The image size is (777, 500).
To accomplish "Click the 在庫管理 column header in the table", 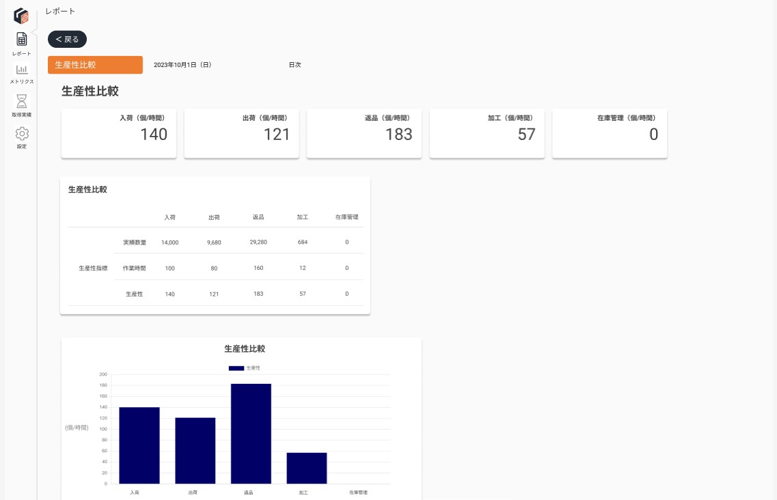I will tap(347, 217).
